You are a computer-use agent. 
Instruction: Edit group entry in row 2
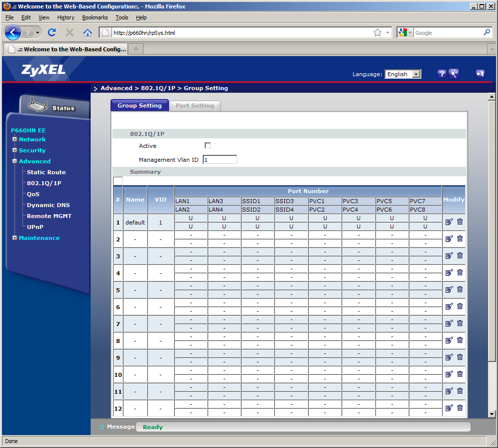pyautogui.click(x=449, y=238)
